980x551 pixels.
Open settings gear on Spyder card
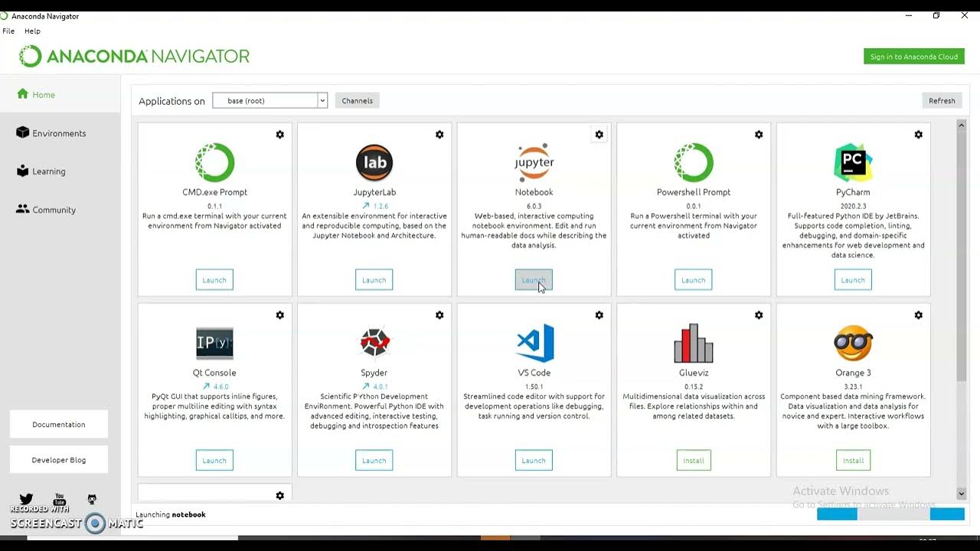tap(439, 315)
